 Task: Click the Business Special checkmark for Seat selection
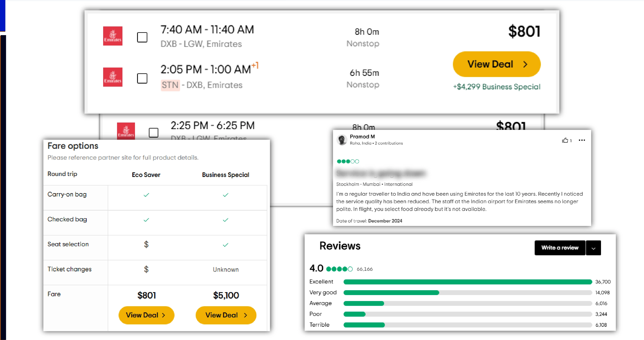(226, 245)
